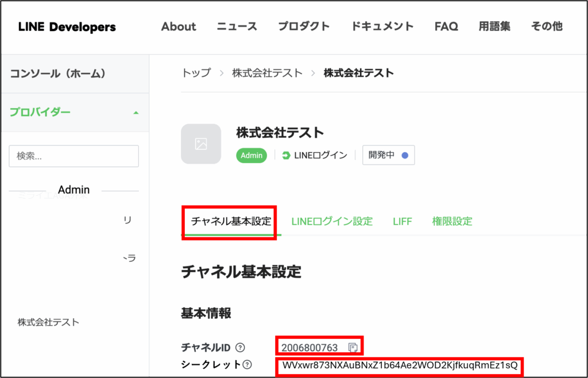Select the Admin group label in the sidebar

(x=74, y=190)
